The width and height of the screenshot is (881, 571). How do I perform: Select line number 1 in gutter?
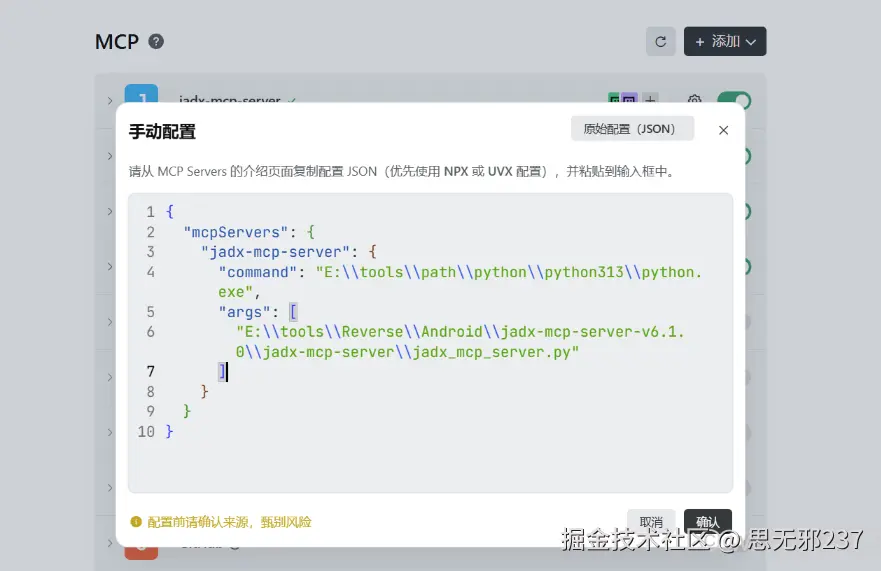point(151,212)
